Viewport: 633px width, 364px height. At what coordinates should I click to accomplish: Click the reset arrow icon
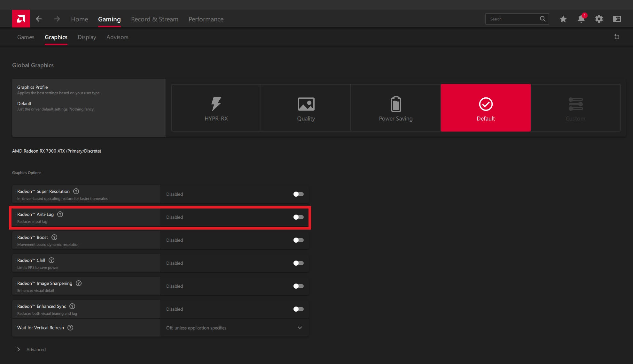(x=617, y=37)
